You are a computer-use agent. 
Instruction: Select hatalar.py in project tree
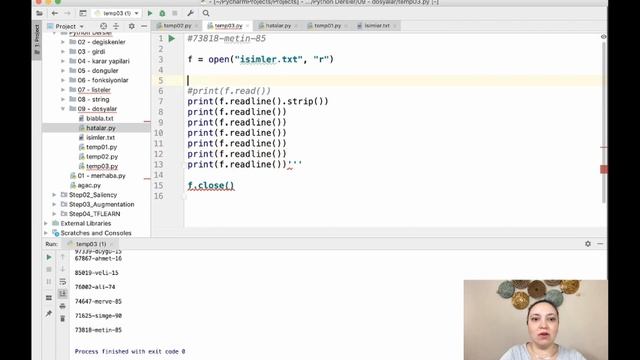(x=101, y=128)
